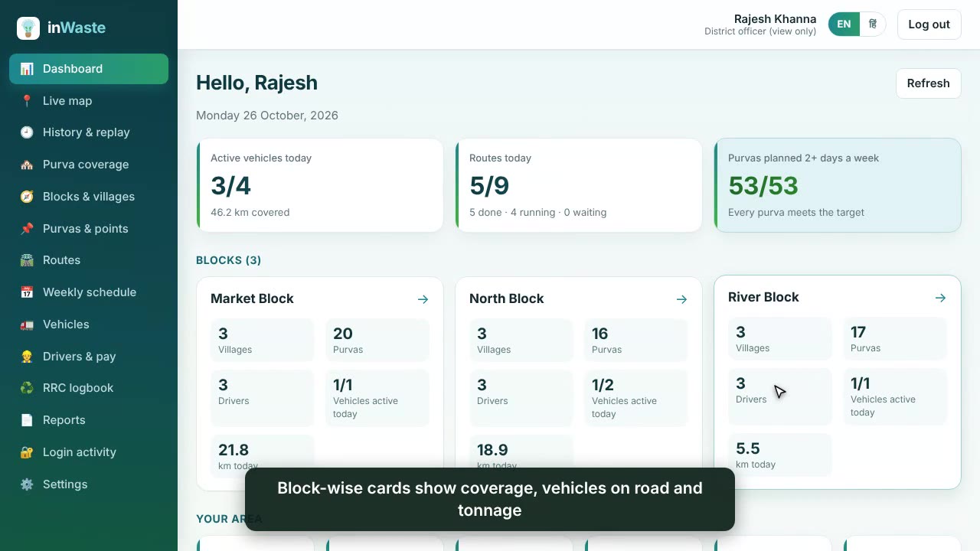Viewport: 980px width, 551px height.
Task: Click the Reports document icon
Action: click(x=27, y=420)
